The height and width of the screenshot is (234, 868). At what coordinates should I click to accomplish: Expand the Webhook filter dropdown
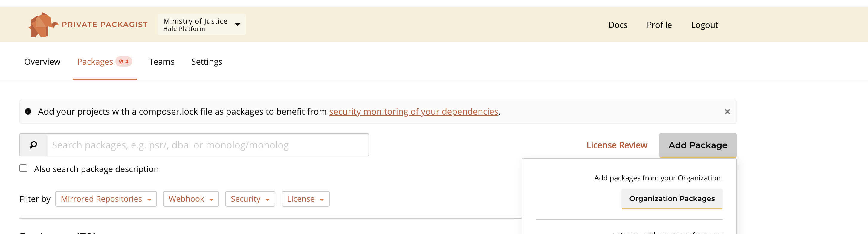click(x=191, y=199)
